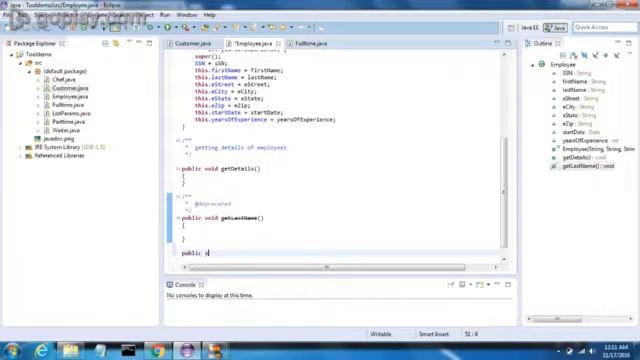Viewport: 640px width, 360px height.
Task: Fold the getDetails() method
Action: (178, 169)
